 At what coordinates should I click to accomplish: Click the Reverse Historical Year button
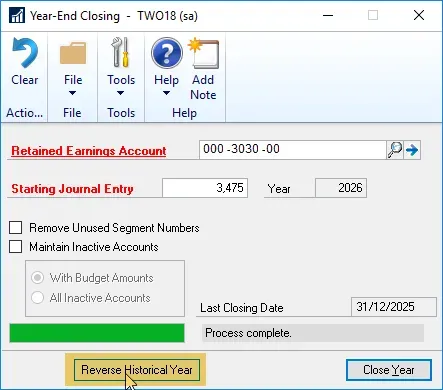137,370
